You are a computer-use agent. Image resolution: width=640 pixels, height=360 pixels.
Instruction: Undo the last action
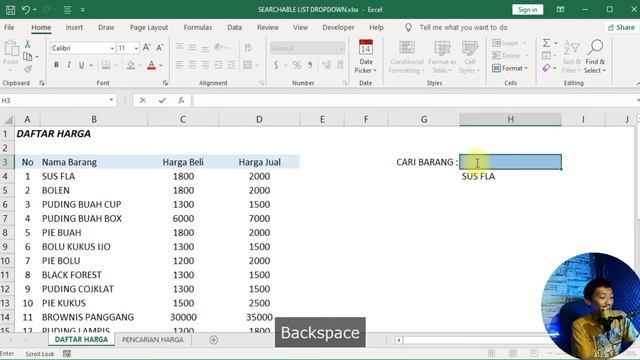(x=26, y=9)
